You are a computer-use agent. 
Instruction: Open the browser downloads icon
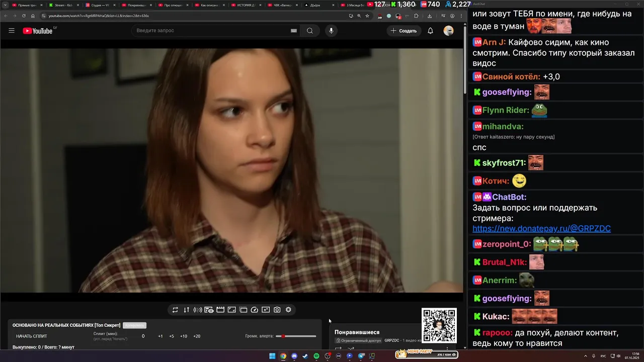point(430,16)
